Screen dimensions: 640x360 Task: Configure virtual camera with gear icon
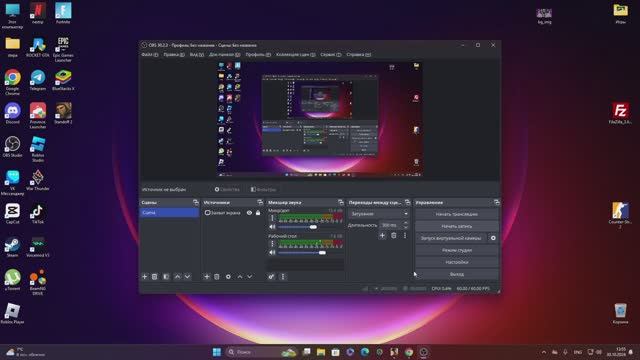493,238
